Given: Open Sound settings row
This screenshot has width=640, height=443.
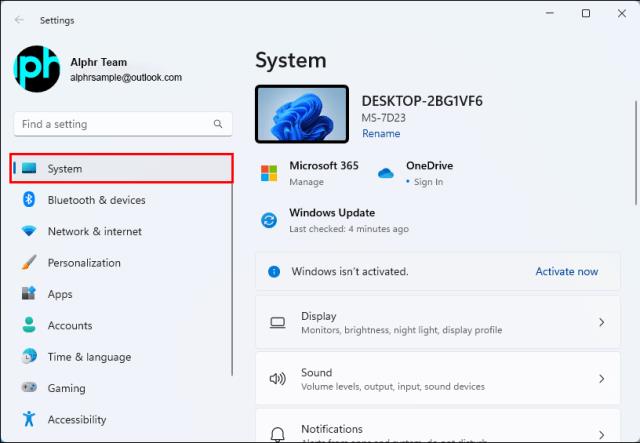Looking at the screenshot, I should tap(438, 379).
